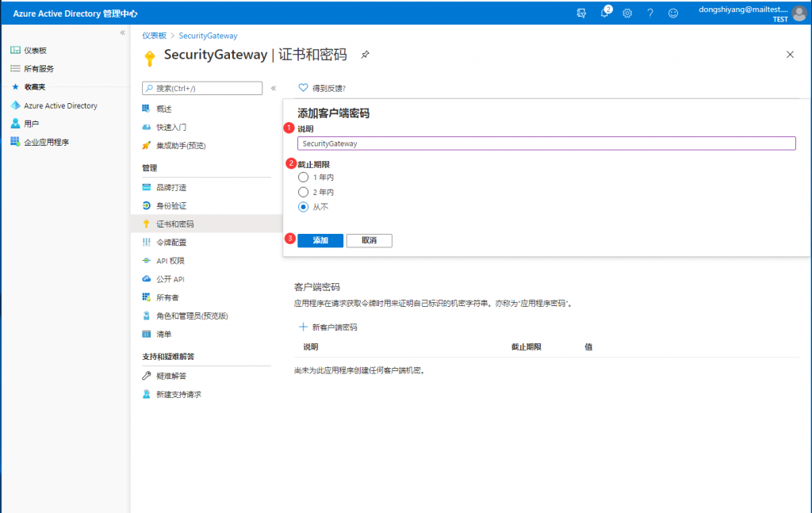Open 身份验证 menu item
The height and width of the screenshot is (513, 812).
click(x=171, y=205)
